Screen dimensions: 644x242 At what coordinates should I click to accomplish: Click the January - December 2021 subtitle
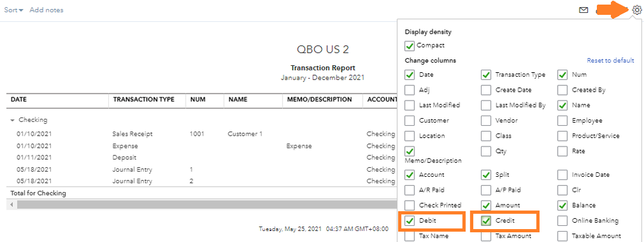(x=322, y=77)
